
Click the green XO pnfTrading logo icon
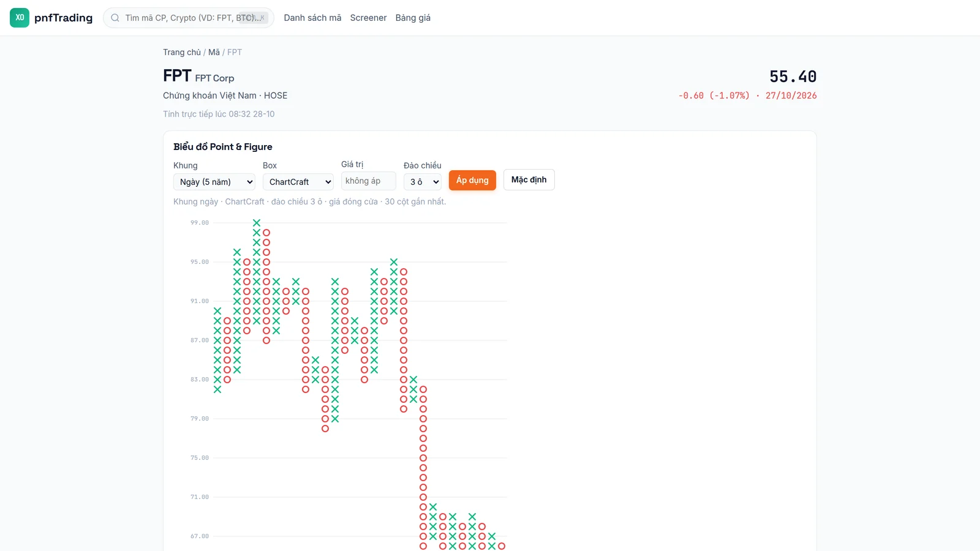pyautogui.click(x=20, y=18)
